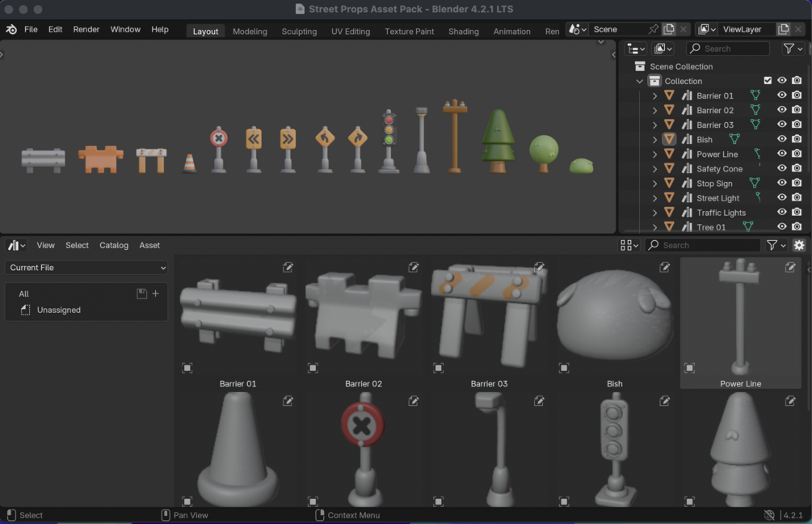
Task: Click edit icon on Barrier 01 asset
Action: tap(288, 268)
